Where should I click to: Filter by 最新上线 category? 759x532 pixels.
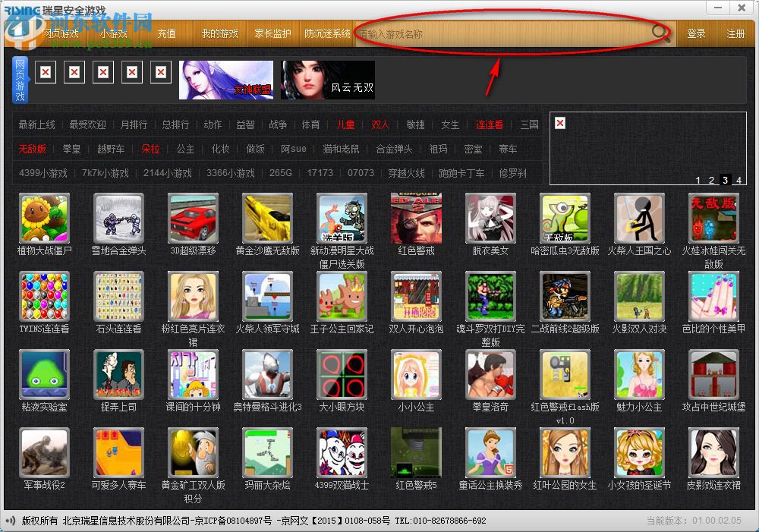coord(36,125)
